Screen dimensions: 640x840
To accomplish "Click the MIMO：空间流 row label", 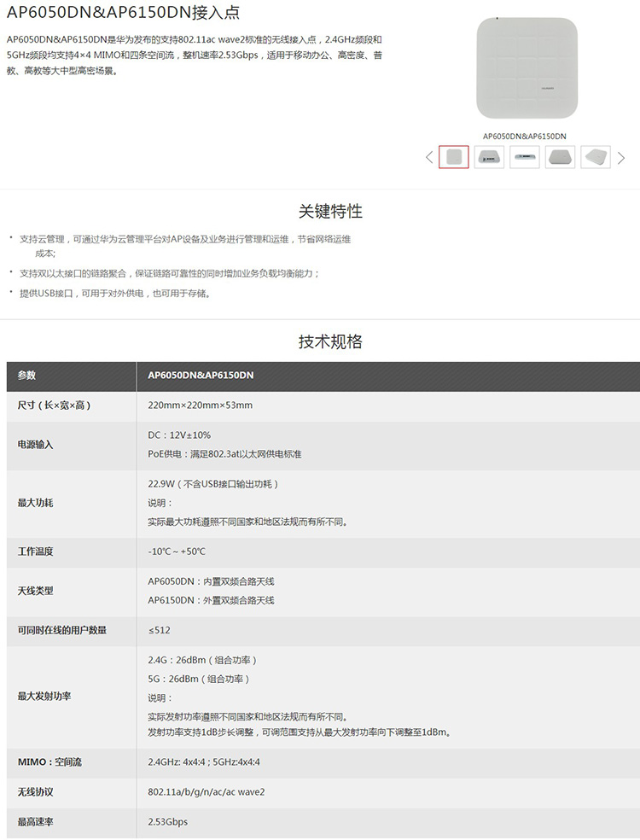I will tap(49, 762).
